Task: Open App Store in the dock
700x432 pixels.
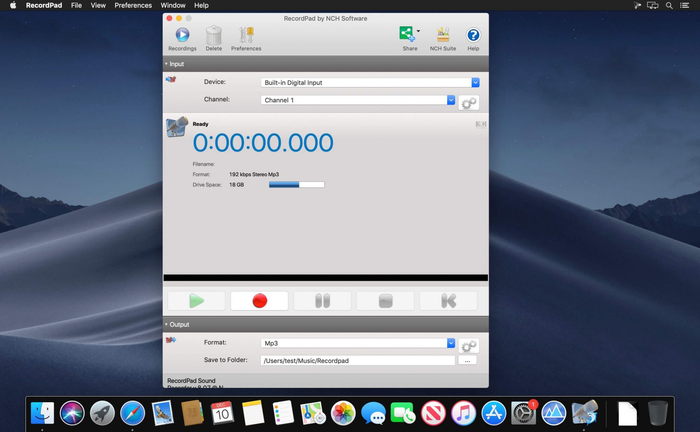Action: (x=493, y=413)
